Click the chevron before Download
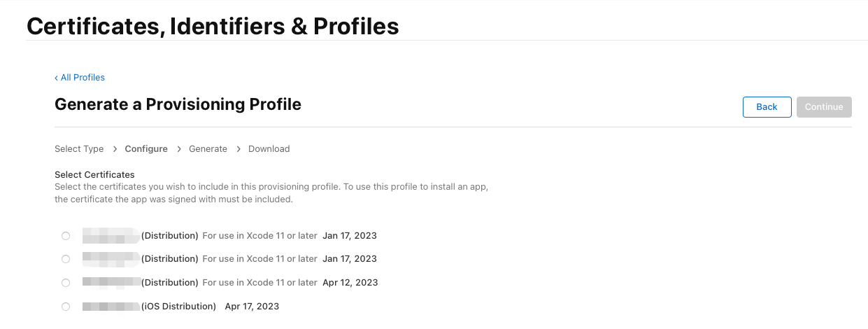The height and width of the screenshot is (329, 868). [239, 149]
